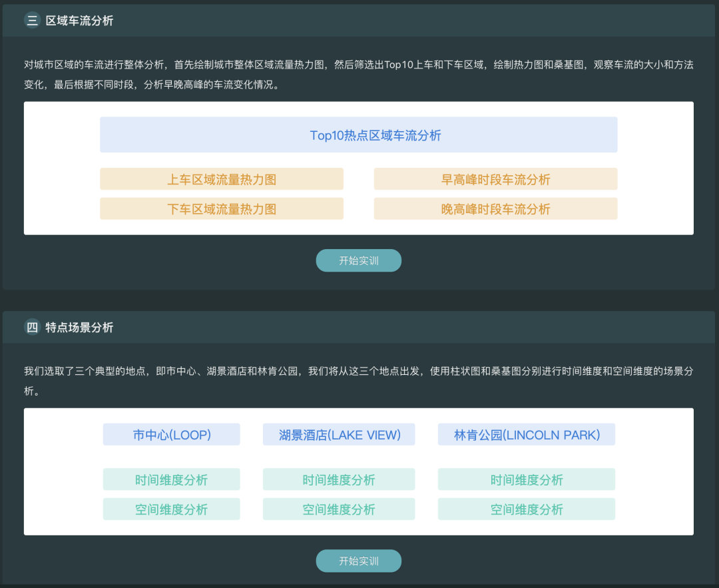Click 时间维度分析 under 市中心(LOOP)
Viewport: 719px width, 588px height.
click(x=172, y=479)
